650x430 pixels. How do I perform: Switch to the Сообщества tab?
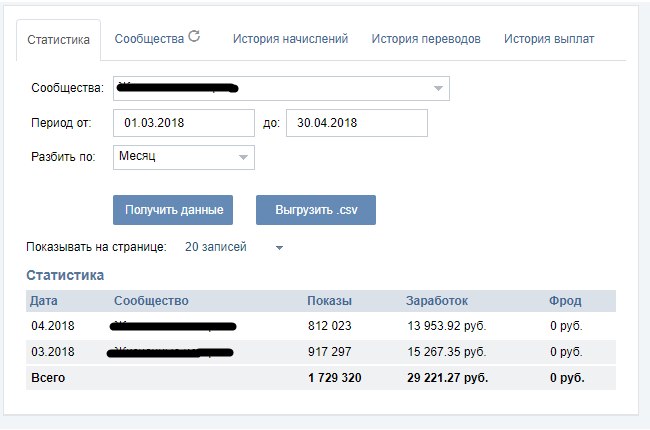149,39
